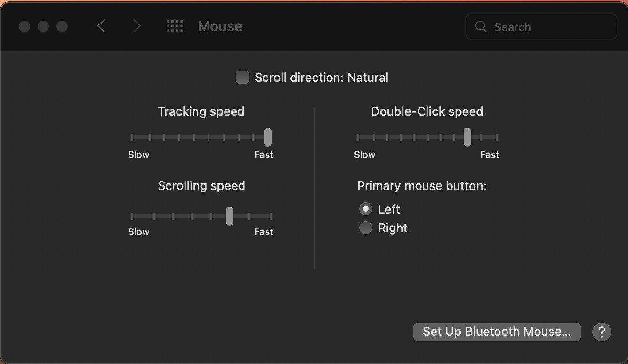628x364 pixels.
Task: Set Scrolling speed to fastest tick
Action: (x=271, y=216)
